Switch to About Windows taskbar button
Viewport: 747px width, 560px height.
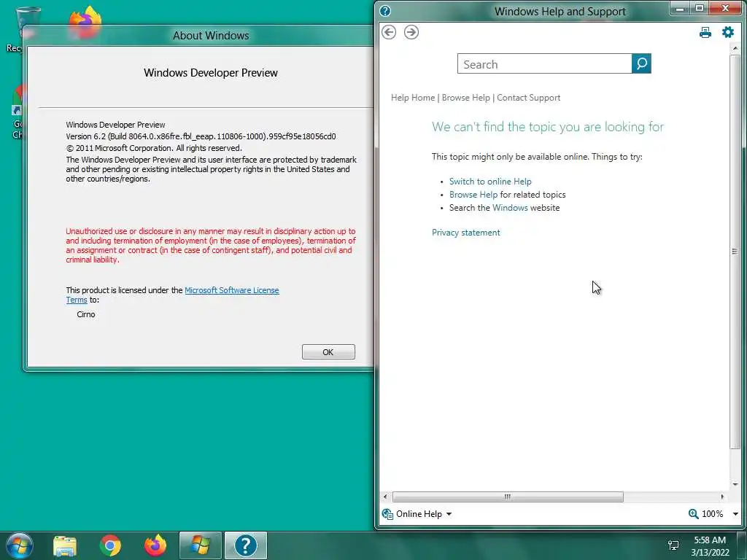(200, 545)
